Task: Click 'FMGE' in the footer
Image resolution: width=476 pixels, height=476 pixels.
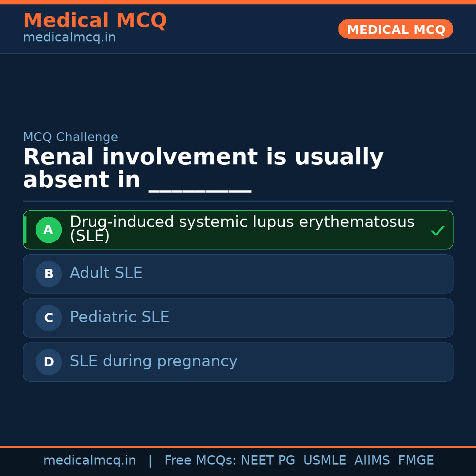Action: pyautogui.click(x=416, y=461)
